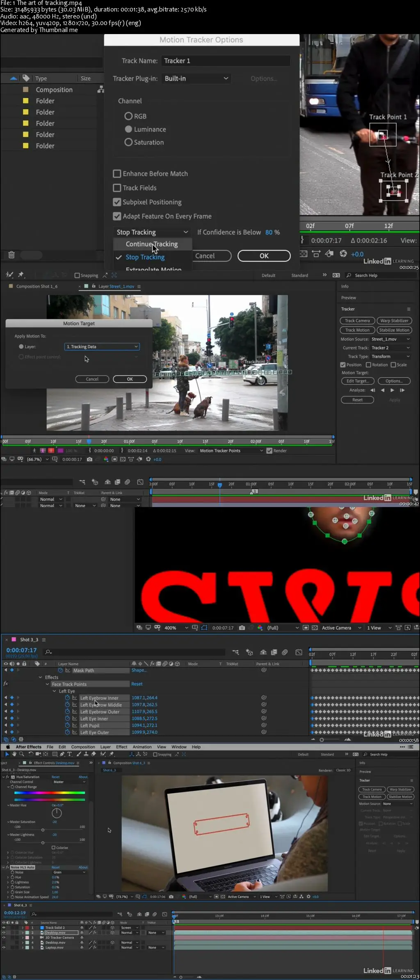Image resolution: width=420 pixels, height=980 pixels.
Task: Click OK in Motion Tracker Options dialog
Action: coord(264,256)
